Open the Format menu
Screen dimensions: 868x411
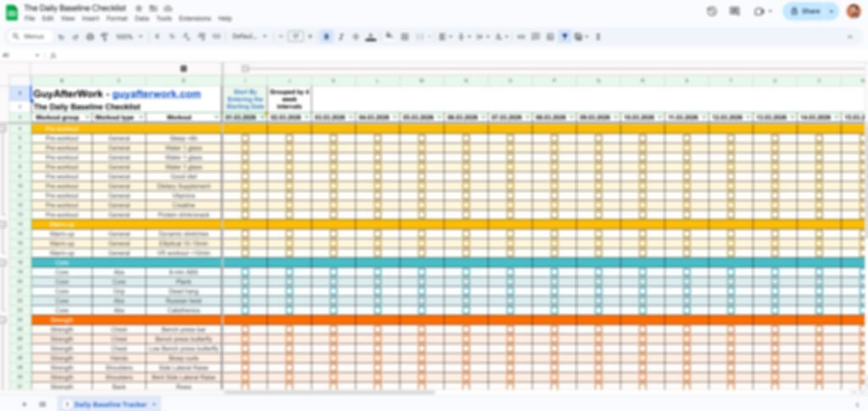118,18
